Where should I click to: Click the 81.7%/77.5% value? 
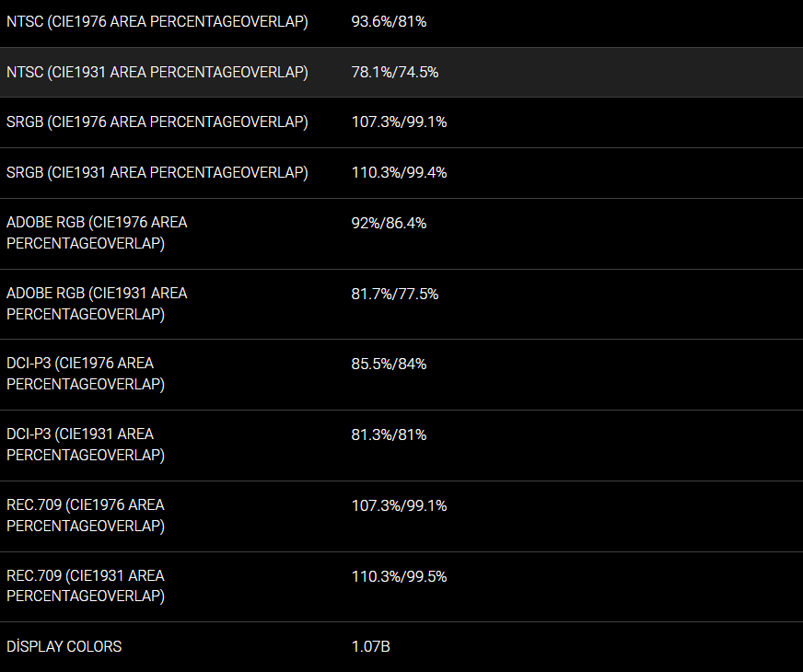click(x=395, y=295)
